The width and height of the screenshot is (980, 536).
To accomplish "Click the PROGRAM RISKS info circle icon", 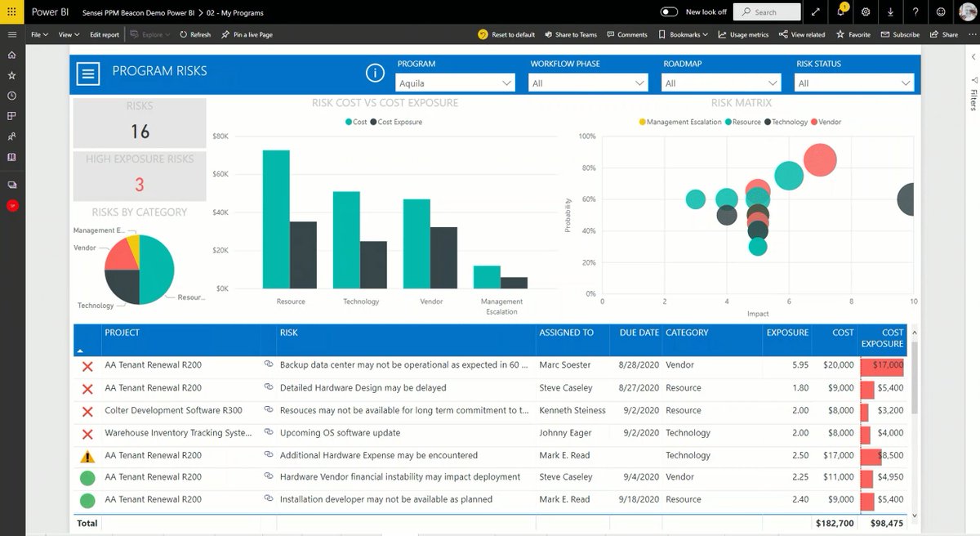I will click(375, 73).
